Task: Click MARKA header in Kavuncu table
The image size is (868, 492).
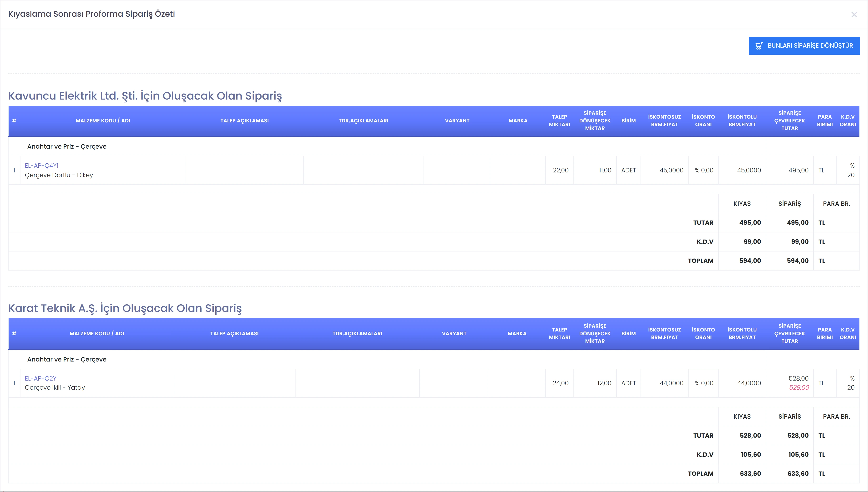Action: [518, 121]
